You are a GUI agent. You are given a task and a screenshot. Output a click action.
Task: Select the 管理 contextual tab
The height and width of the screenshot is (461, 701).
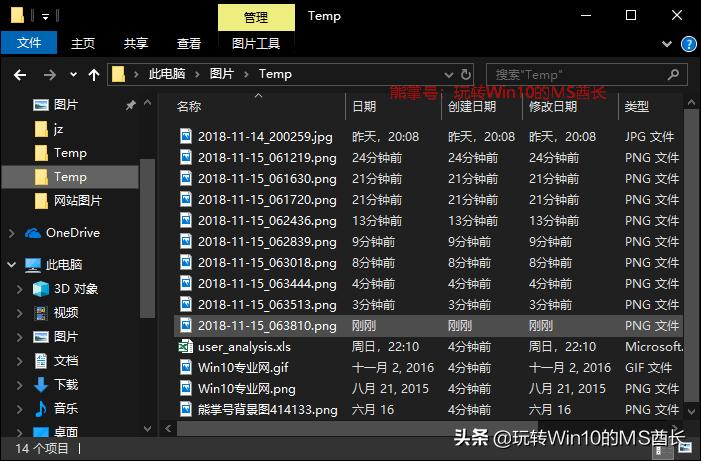click(x=256, y=17)
